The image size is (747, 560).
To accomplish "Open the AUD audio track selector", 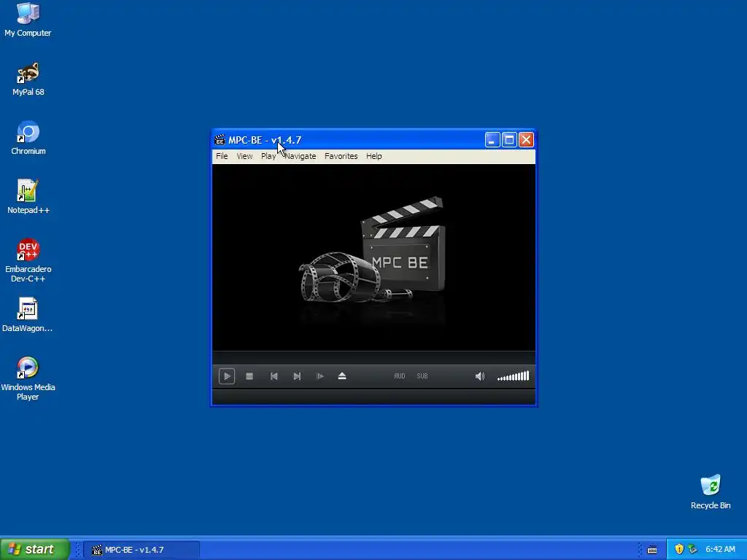I will [x=400, y=376].
